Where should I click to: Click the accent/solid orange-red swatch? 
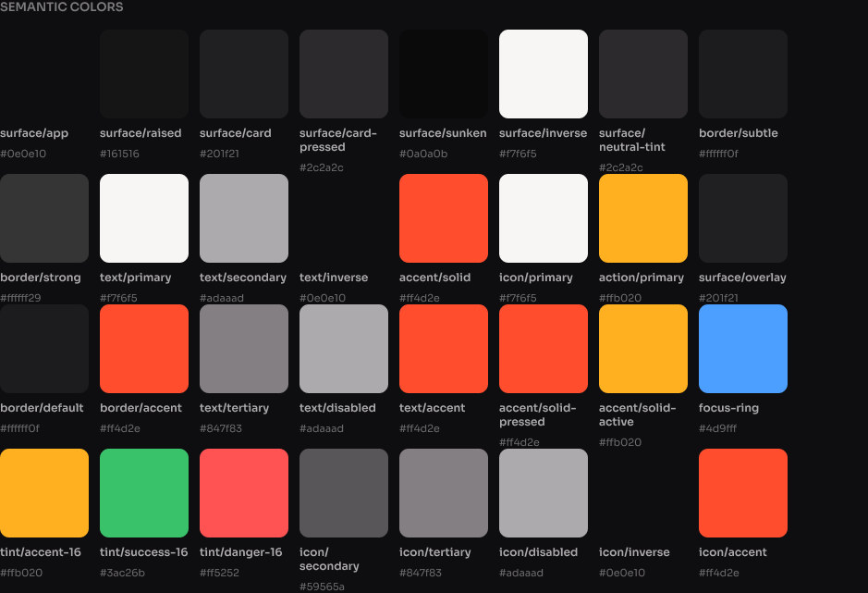point(444,218)
